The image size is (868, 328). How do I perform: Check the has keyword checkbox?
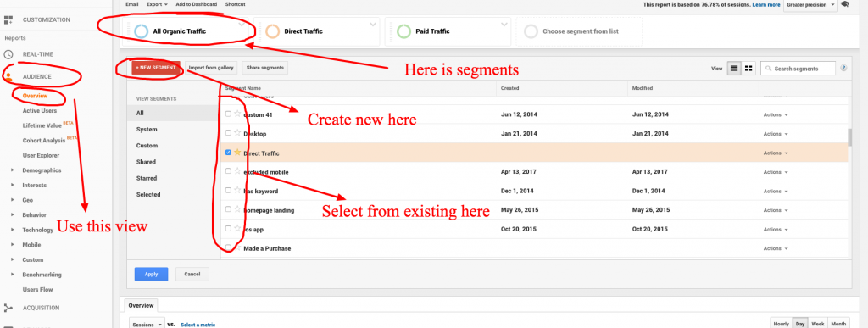[x=228, y=190]
